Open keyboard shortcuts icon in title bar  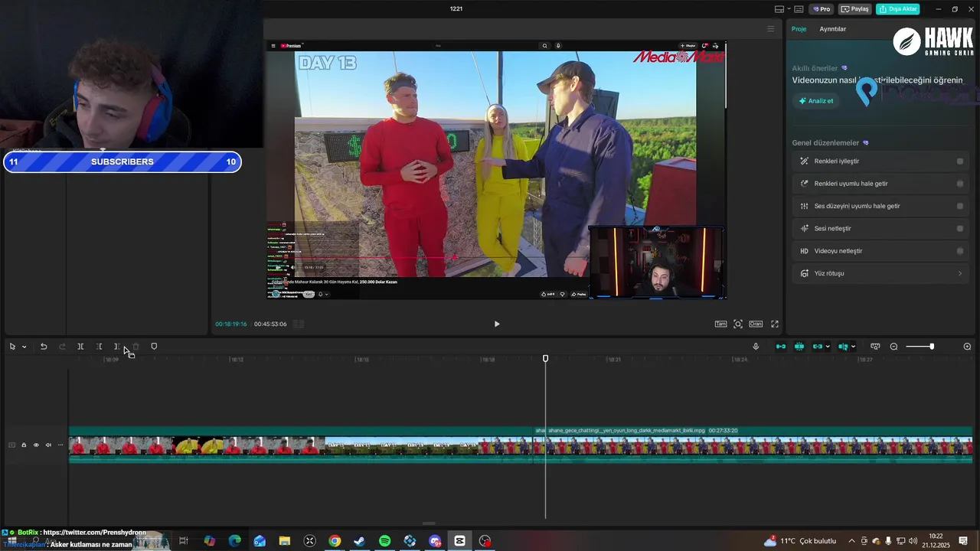(799, 9)
